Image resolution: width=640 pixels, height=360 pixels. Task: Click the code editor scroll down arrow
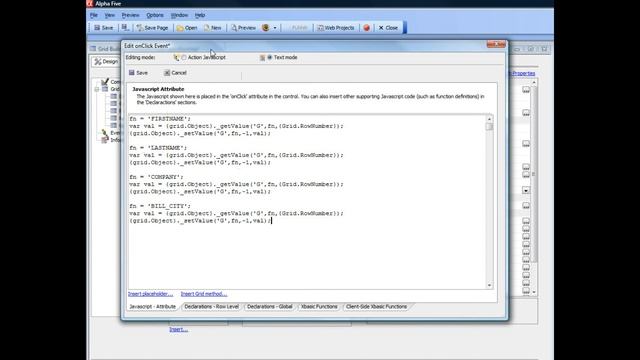[x=489, y=285]
